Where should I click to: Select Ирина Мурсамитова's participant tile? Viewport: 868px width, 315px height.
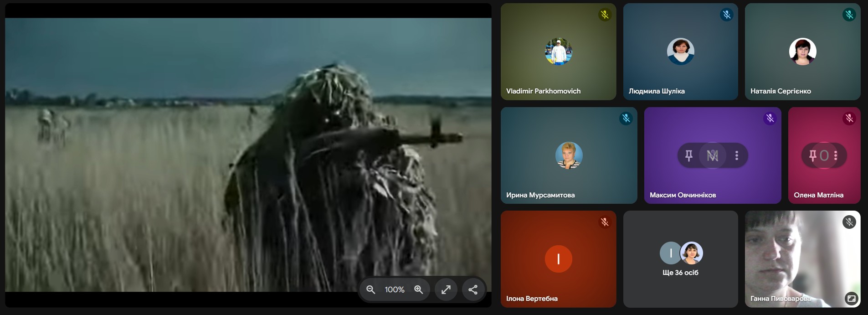pos(569,155)
